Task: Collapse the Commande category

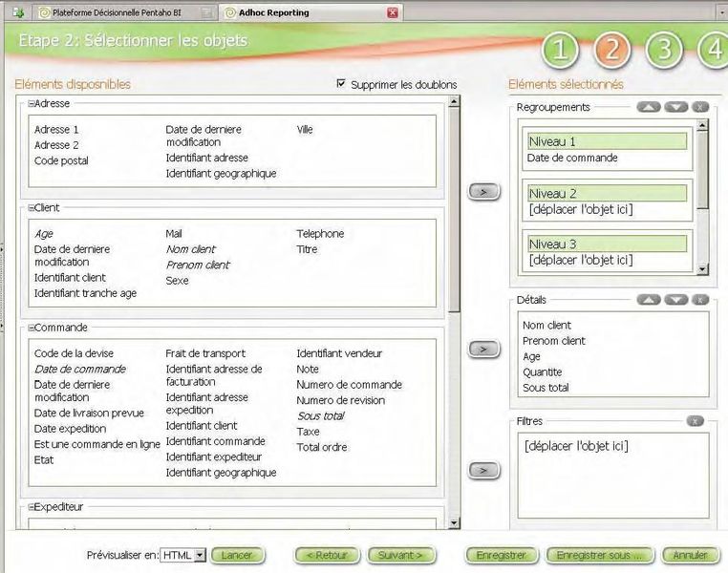Action: coord(31,328)
